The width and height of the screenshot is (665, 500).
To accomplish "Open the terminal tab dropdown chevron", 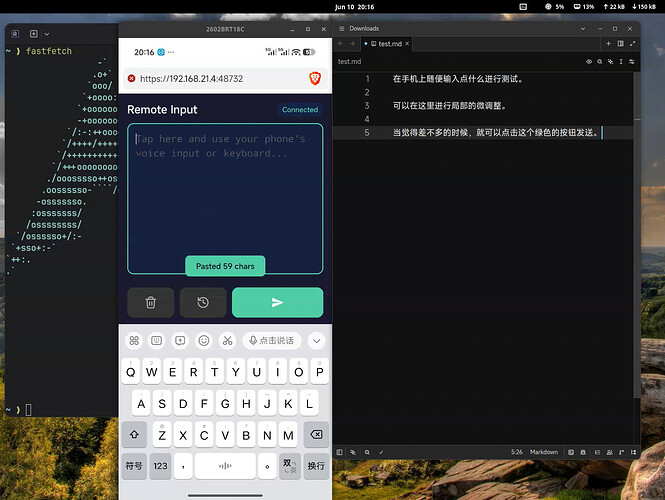I will [x=47, y=34].
